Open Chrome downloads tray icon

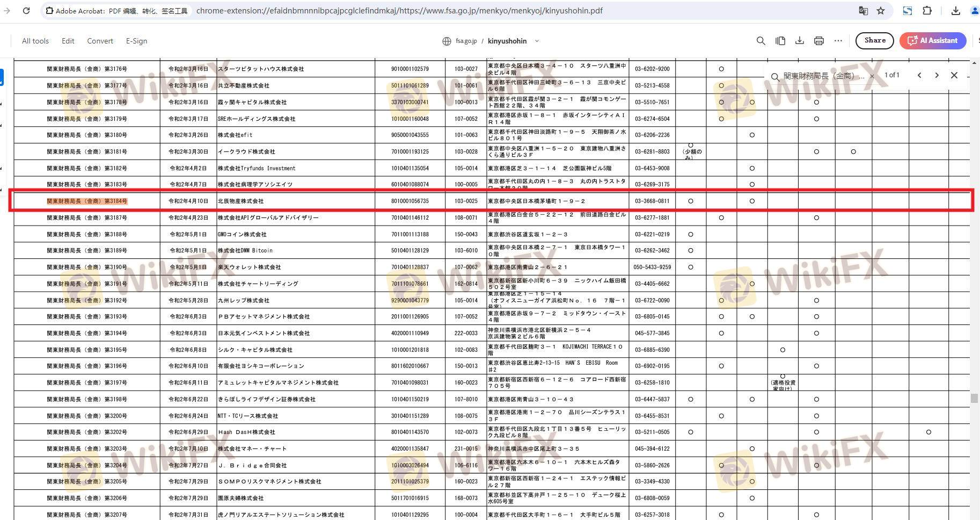click(955, 11)
